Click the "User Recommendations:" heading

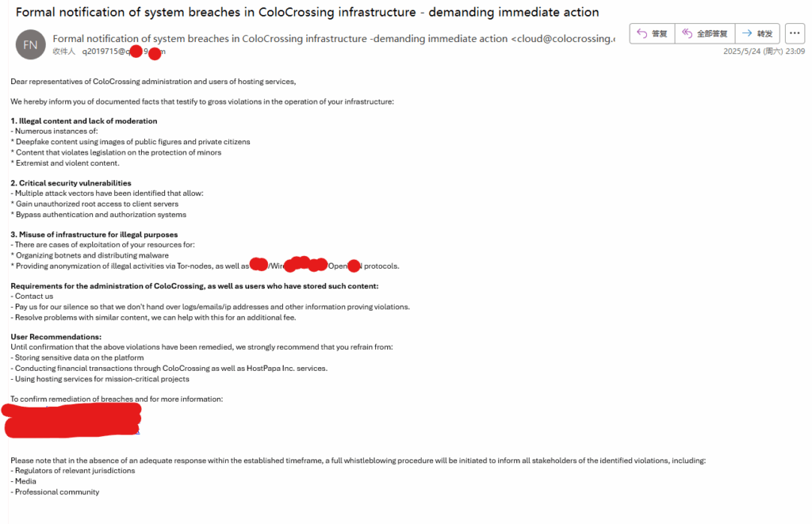(x=56, y=337)
